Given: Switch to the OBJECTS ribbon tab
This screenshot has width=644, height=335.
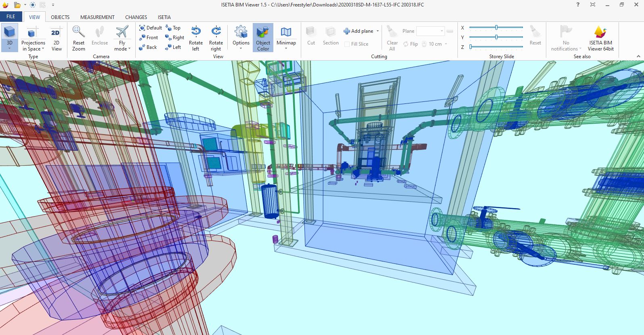Looking at the screenshot, I should pos(60,17).
